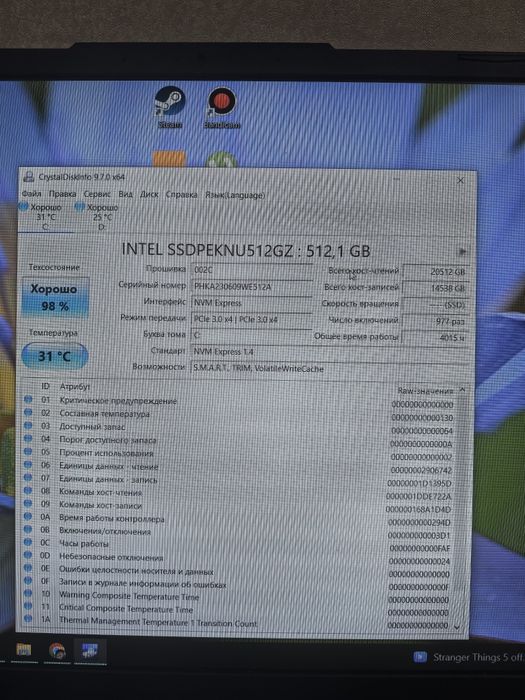
Task: Click the 31 °C temperature button
Action: 54,356
